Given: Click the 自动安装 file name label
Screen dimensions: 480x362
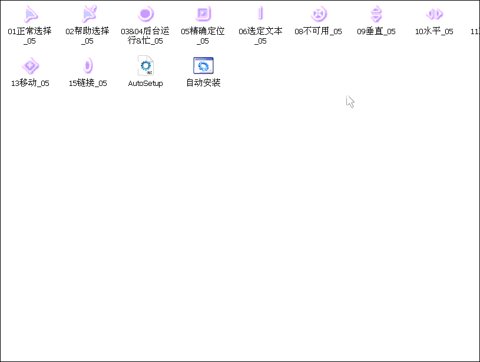Looking at the screenshot, I should pyautogui.click(x=203, y=83).
